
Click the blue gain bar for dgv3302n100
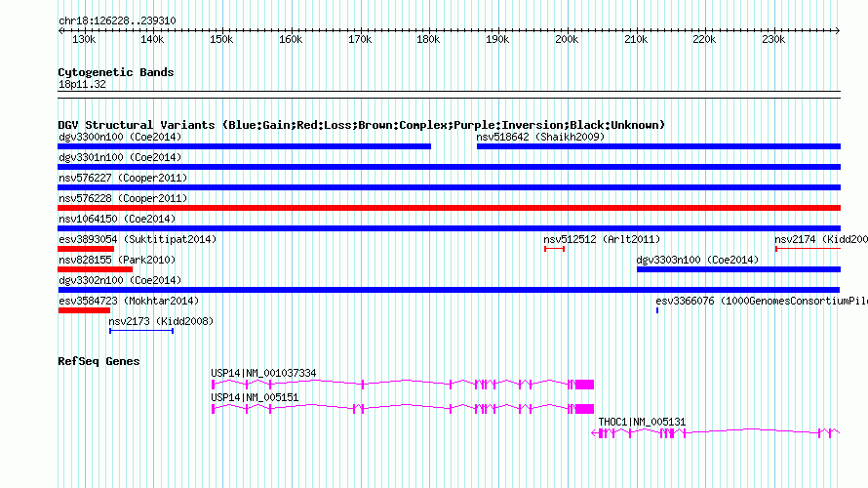(449, 290)
